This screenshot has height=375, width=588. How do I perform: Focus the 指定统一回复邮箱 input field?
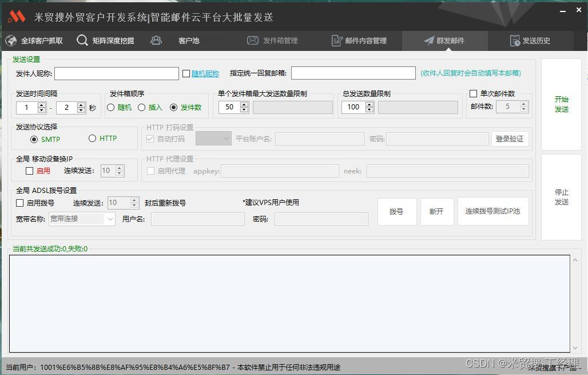353,73
